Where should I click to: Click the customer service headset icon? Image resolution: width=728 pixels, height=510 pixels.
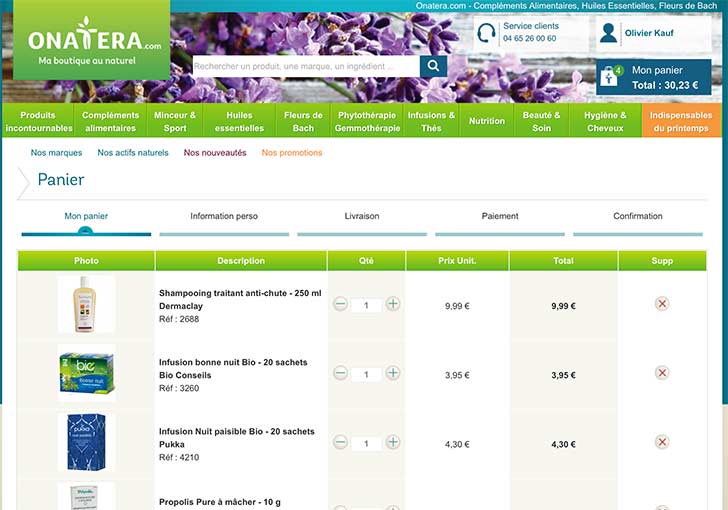(x=487, y=33)
